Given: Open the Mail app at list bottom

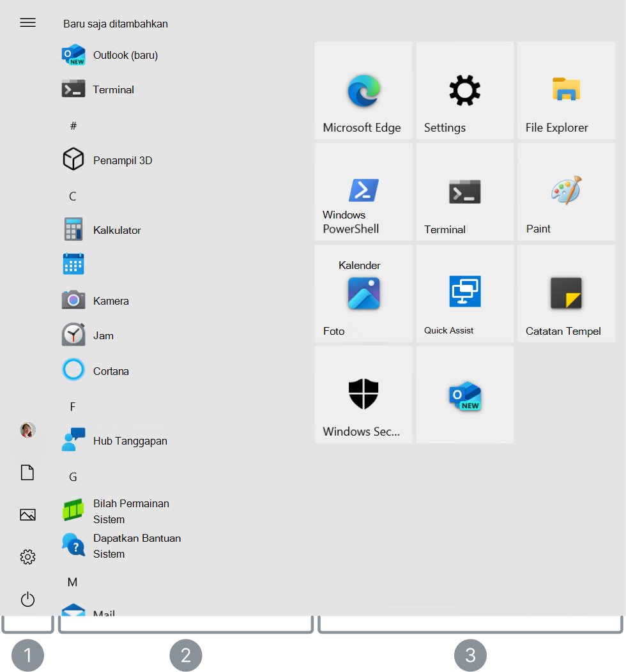Looking at the screenshot, I should tap(88, 610).
